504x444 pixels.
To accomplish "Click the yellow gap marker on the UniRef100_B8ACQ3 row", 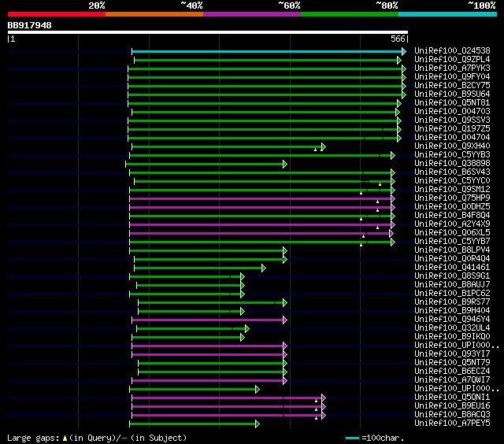I will tap(317, 418).
